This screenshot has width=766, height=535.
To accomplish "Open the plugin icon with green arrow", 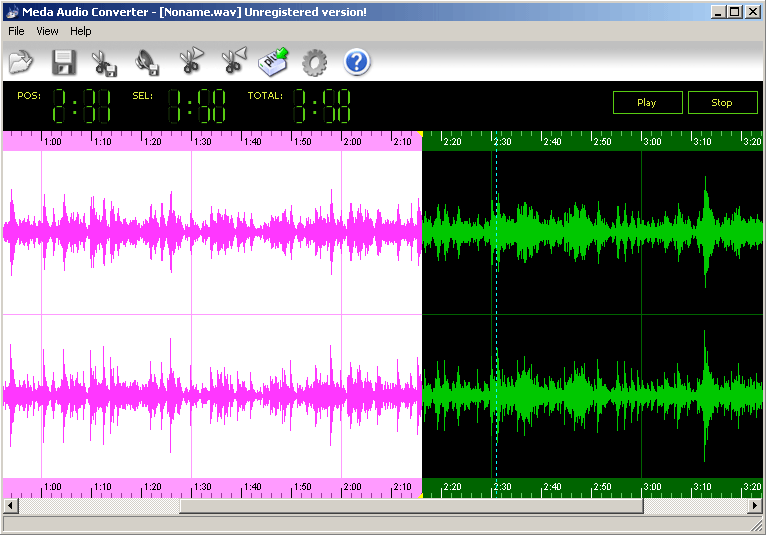I will [273, 62].
